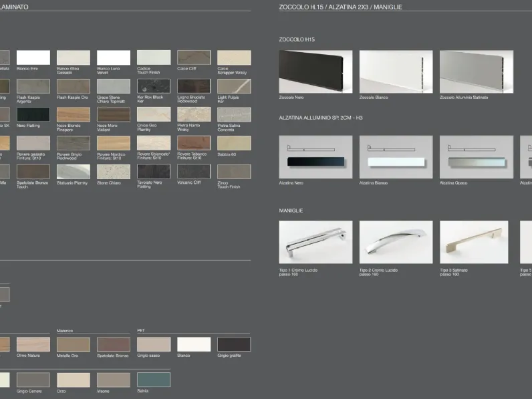This screenshot has width=532, height=399.
Task: Pick the Metallo Oro Materico swatch
Action: [x=74, y=344]
